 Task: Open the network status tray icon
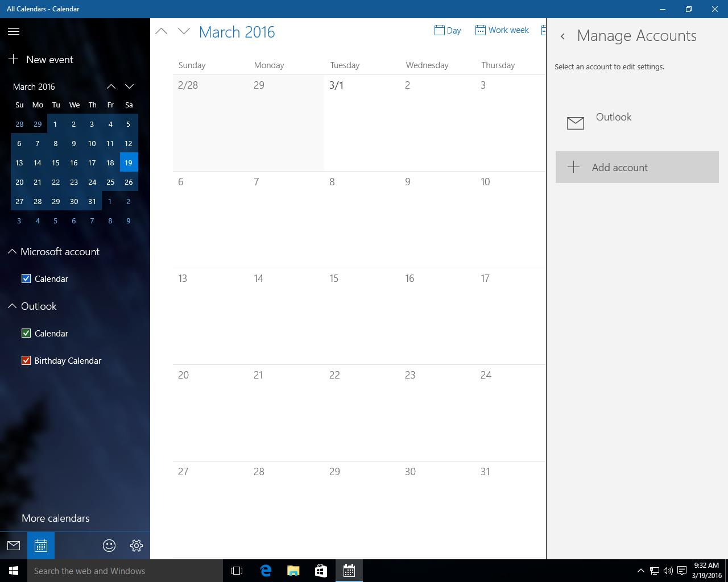tap(655, 571)
